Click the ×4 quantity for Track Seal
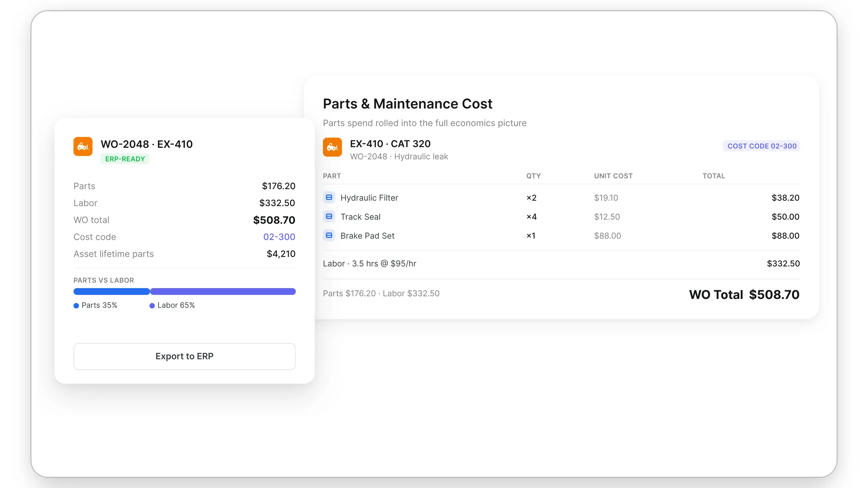This screenshot has width=868, height=488. pyautogui.click(x=532, y=217)
